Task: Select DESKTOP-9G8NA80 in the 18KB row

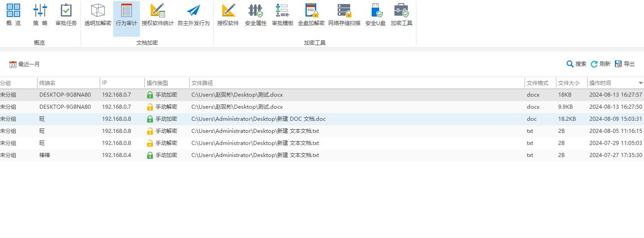Action: tap(65, 95)
